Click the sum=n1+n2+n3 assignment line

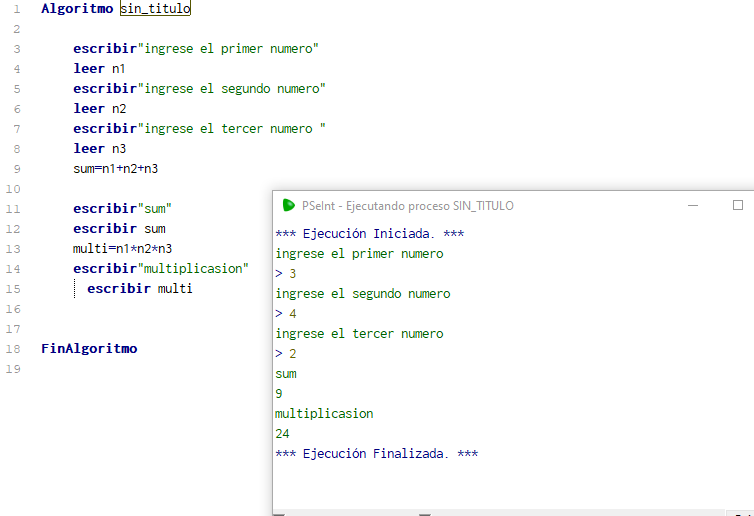click(x=115, y=169)
